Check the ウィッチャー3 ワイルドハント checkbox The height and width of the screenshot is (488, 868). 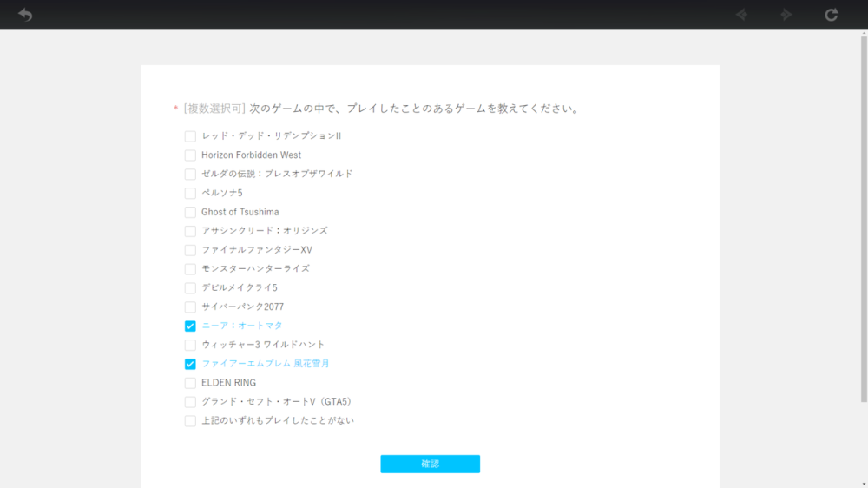190,345
